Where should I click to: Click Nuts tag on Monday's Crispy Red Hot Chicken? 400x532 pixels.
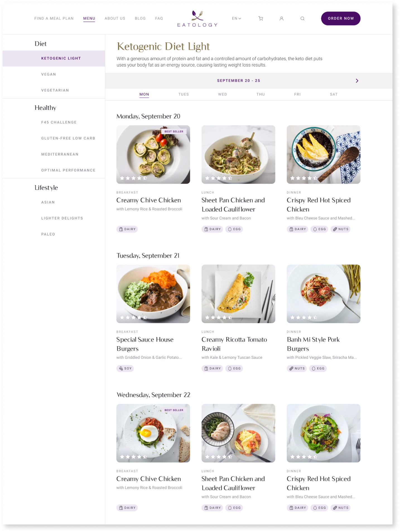pyautogui.click(x=341, y=229)
